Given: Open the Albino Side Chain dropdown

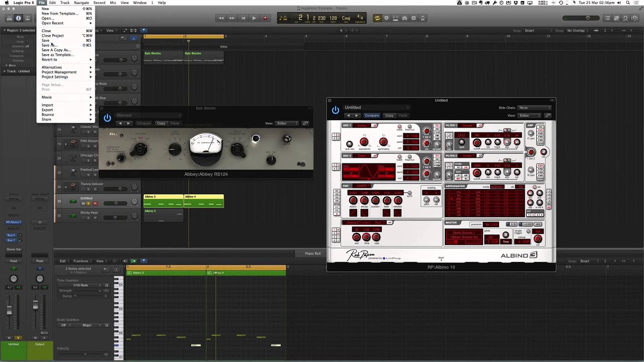Looking at the screenshot, I should pyautogui.click(x=535, y=108).
